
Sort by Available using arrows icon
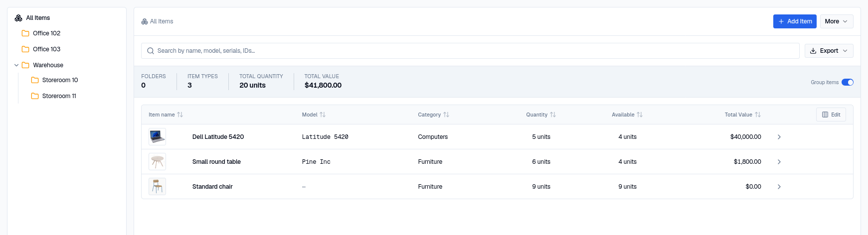point(640,115)
